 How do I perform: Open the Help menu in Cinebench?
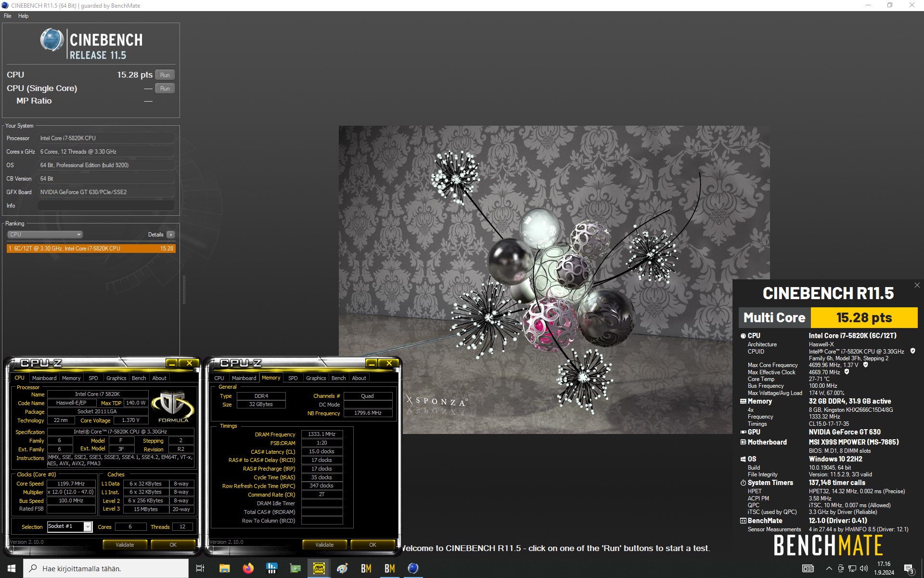tap(23, 16)
